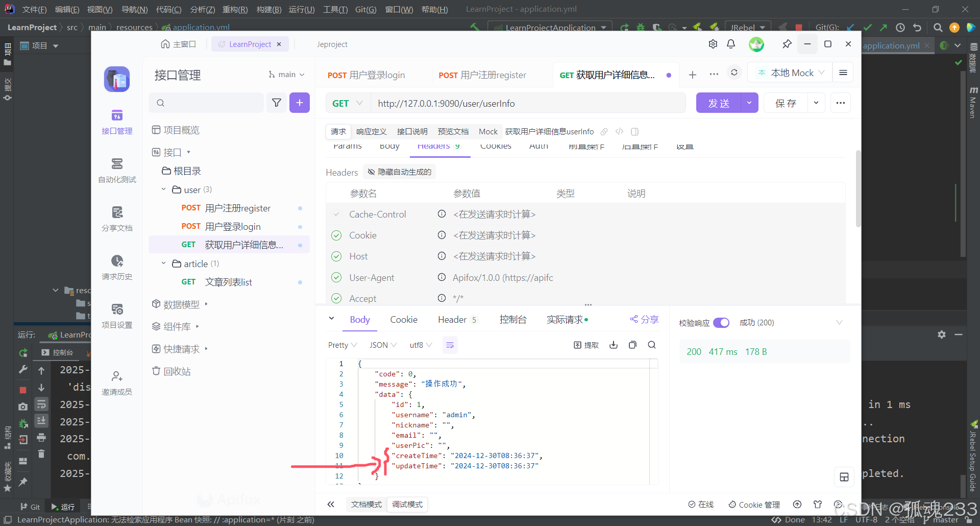The image size is (980, 526).
Task: Search within the response body
Action: pyautogui.click(x=652, y=345)
